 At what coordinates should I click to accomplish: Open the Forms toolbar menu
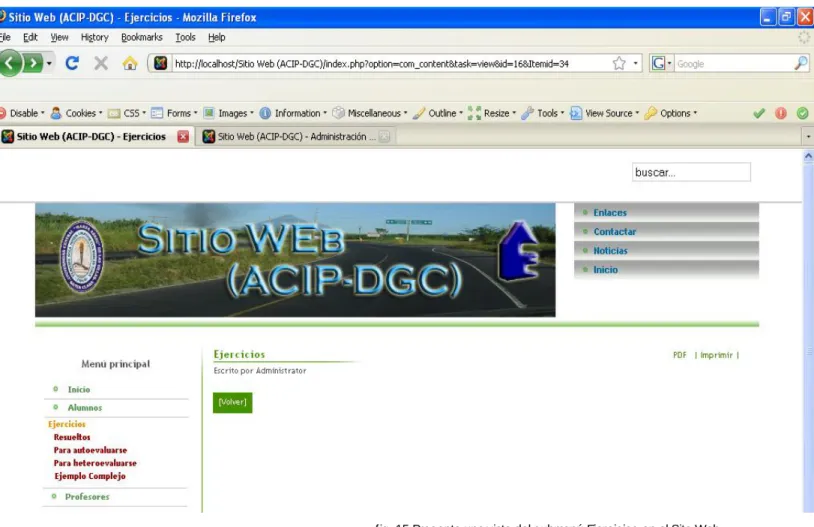point(174,113)
